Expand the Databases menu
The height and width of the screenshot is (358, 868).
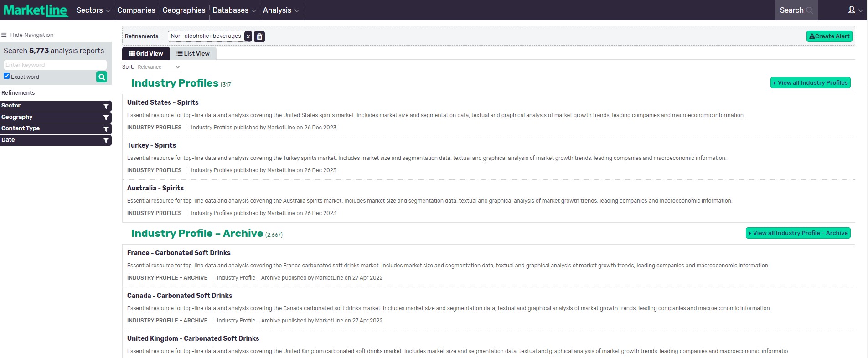tap(234, 10)
